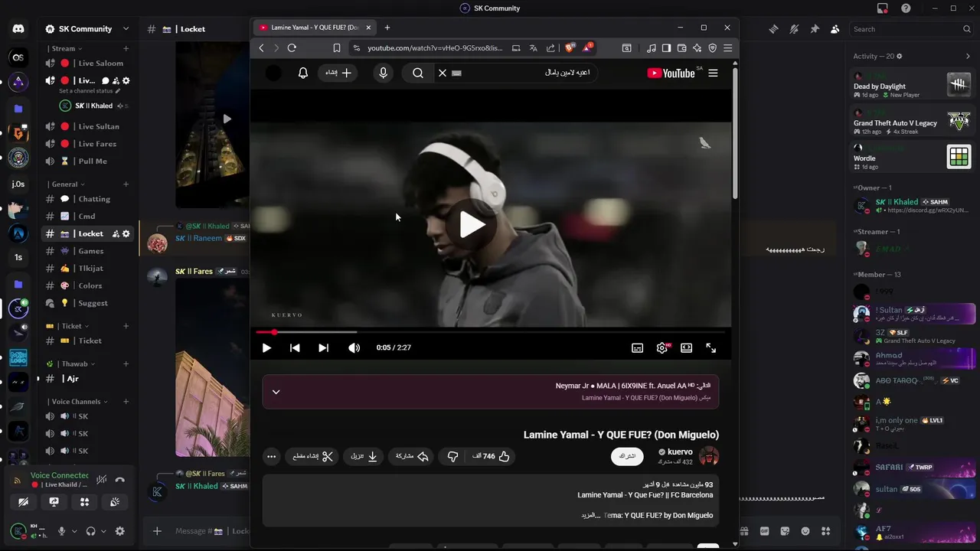Open soundboard in voice panel
This screenshot has width=980, height=551.
[115, 502]
